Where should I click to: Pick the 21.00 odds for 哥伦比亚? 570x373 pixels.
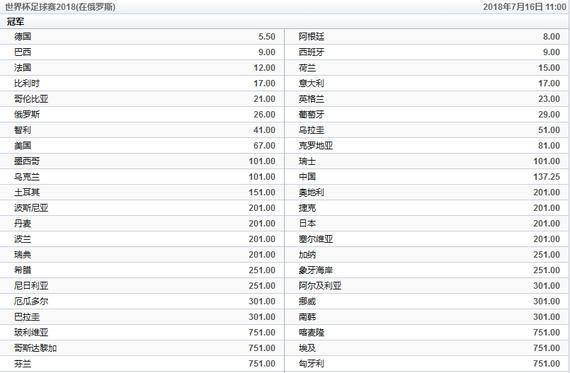pos(264,99)
